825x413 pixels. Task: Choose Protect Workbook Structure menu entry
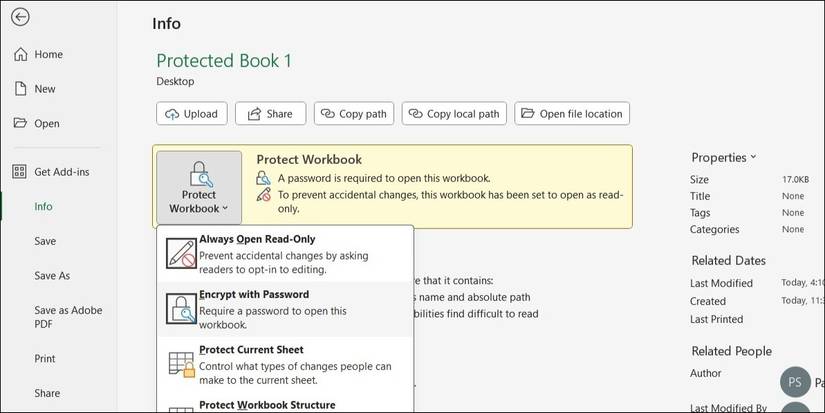(285, 404)
